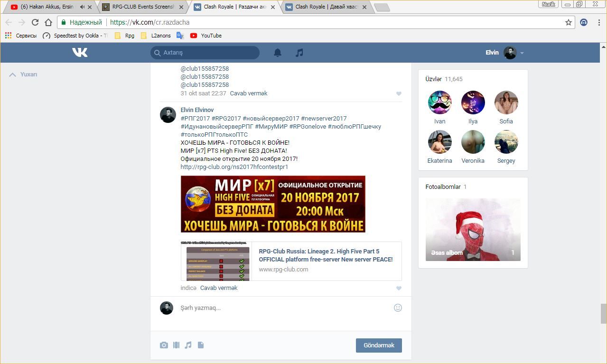
Task: Attach photo with camera icon
Action: tap(164, 345)
